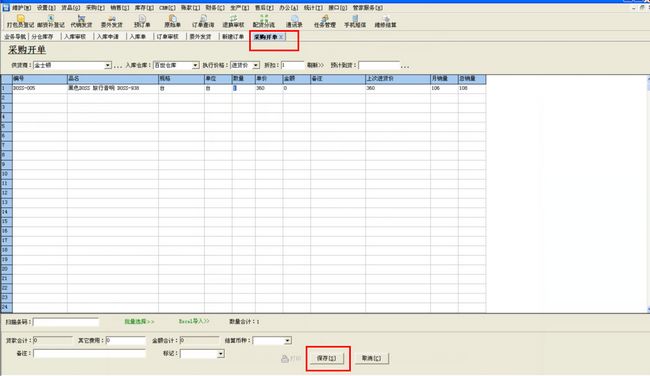Click the 其它费用 input field

tap(126, 341)
